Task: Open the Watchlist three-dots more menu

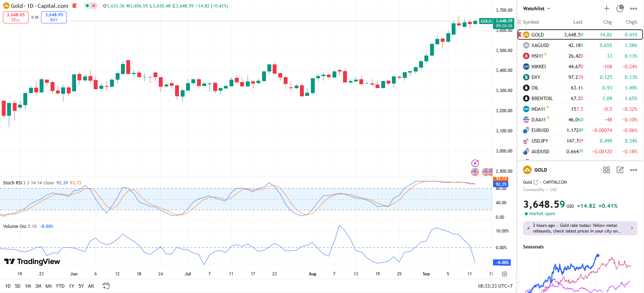Action: point(633,8)
